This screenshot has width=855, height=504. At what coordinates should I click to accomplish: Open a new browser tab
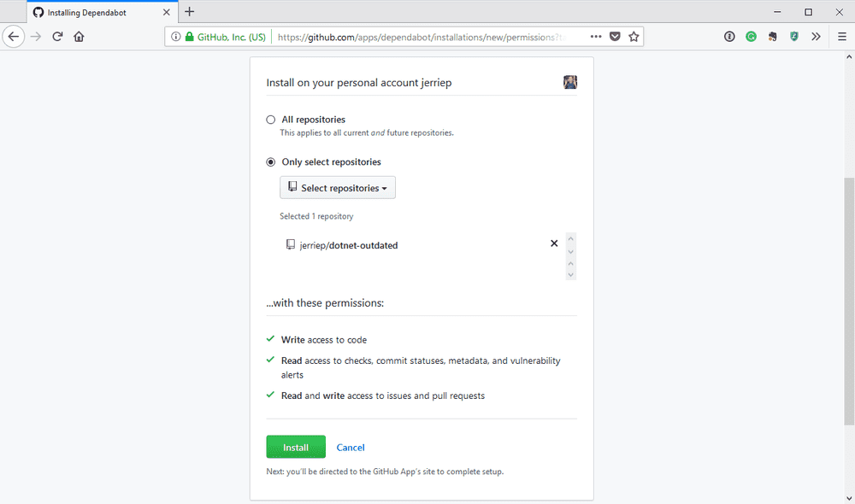tap(190, 12)
